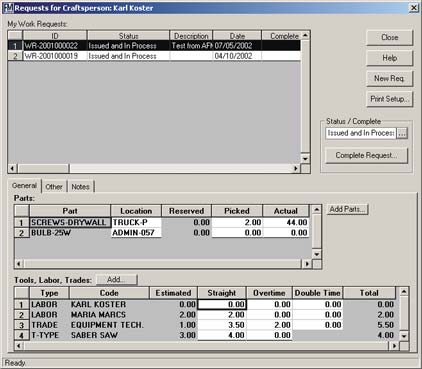The height and width of the screenshot is (369, 422).
Task: Click Straight hours cell for KARL KOSTER
Action: (222, 304)
